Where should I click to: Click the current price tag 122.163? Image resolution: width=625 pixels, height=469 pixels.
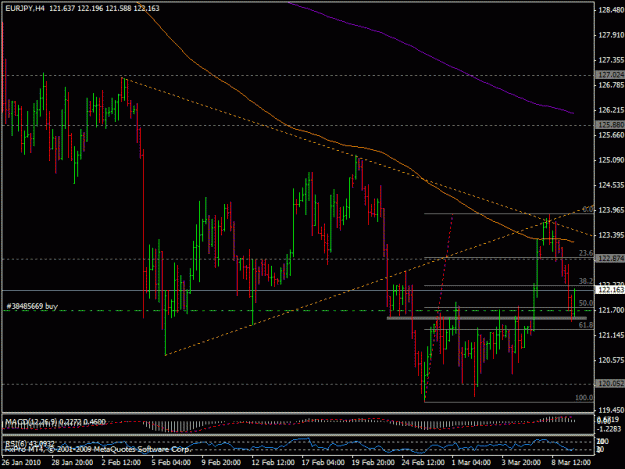click(x=610, y=290)
